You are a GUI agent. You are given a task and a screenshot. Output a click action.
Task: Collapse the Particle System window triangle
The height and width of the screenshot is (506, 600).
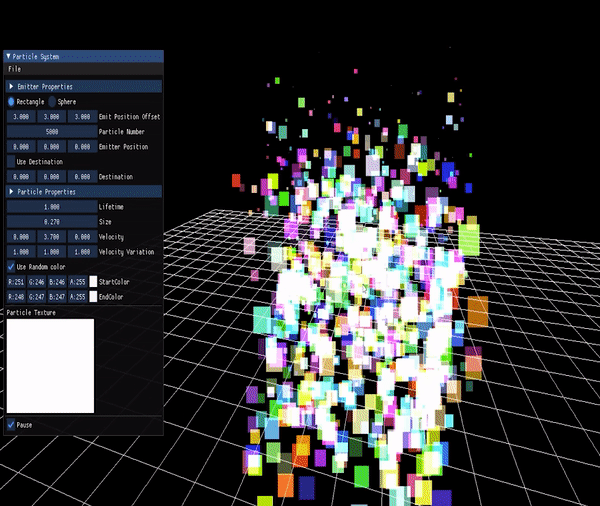click(8, 56)
